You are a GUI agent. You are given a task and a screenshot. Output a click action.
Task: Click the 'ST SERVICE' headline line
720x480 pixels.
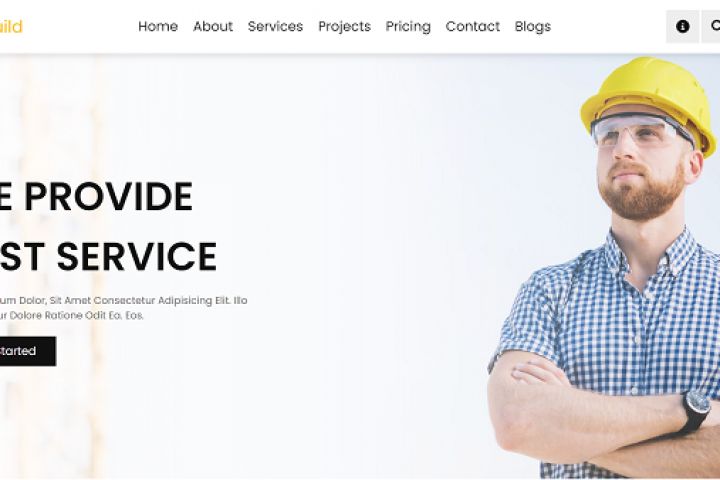[x=108, y=256]
